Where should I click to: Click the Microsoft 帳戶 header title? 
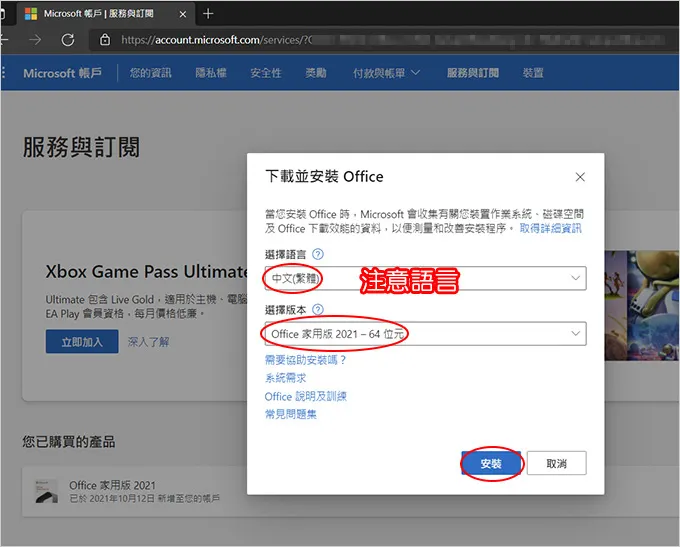tap(62, 73)
